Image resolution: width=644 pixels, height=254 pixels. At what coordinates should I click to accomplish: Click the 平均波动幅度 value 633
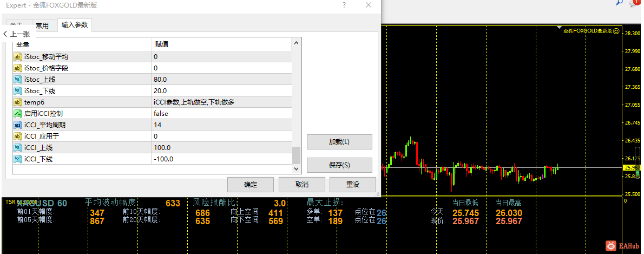[x=173, y=203]
